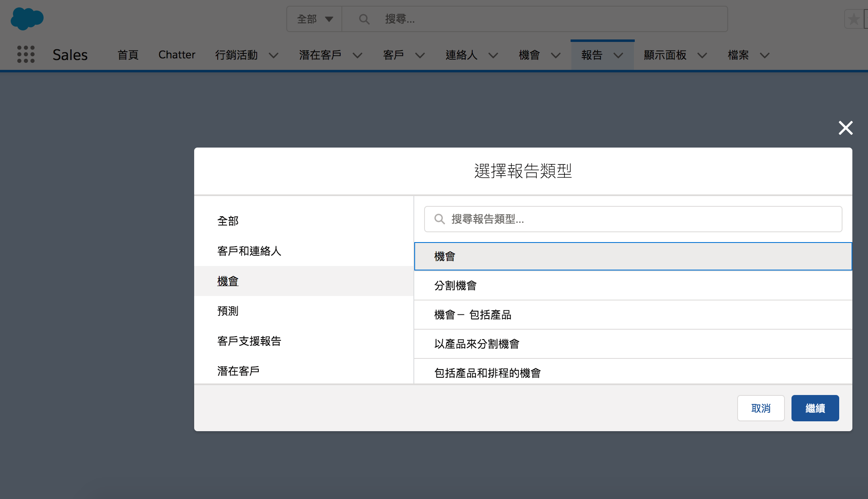The image size is (868, 499).
Task: Open the App Launcher dots icon
Action: (26, 54)
